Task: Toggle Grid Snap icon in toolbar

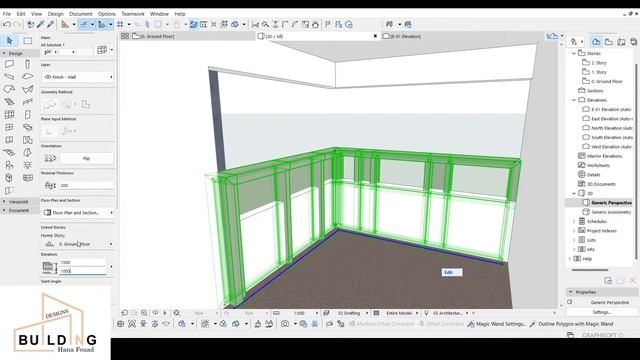Action: coord(120,24)
